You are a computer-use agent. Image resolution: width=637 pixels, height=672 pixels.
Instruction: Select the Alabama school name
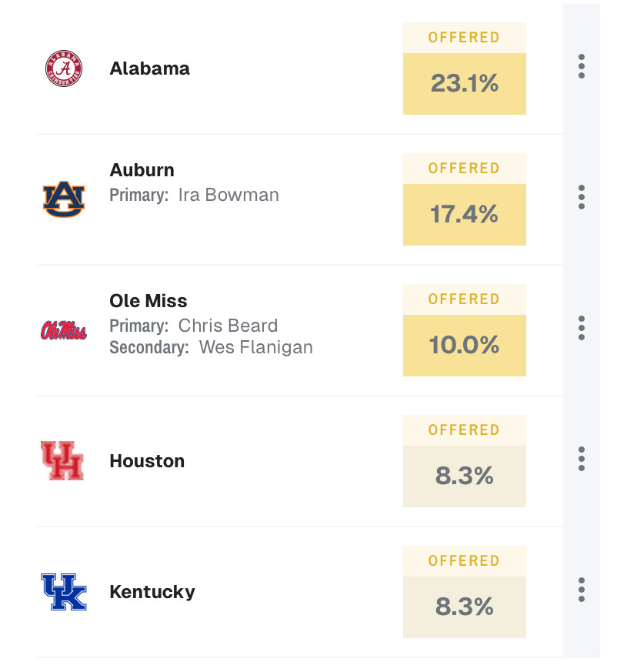coord(149,69)
